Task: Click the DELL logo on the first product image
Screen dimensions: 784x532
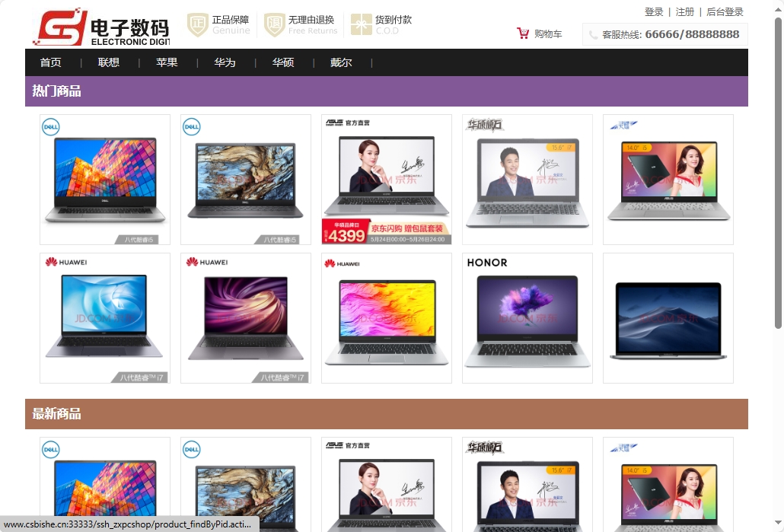Action: coord(49,127)
